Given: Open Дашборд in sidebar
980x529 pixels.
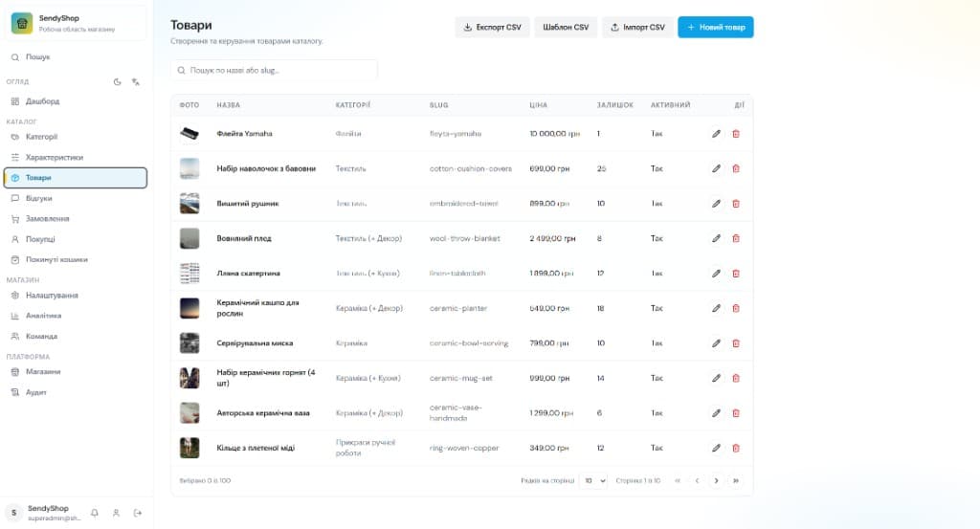Looking at the screenshot, I should pyautogui.click(x=75, y=101).
